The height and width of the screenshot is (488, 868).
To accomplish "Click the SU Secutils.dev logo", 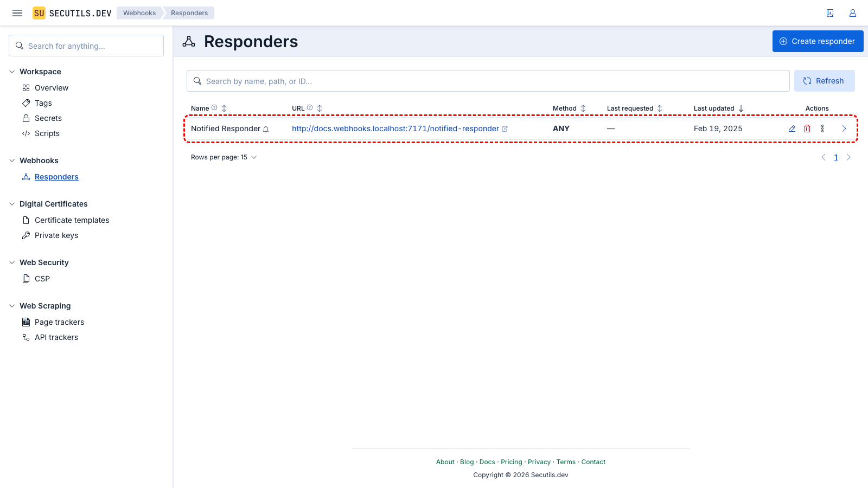I will 72,13.
